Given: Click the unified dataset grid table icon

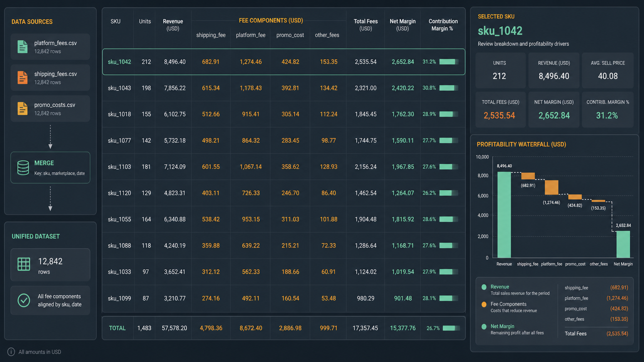Looking at the screenshot, I should click(x=23, y=264).
